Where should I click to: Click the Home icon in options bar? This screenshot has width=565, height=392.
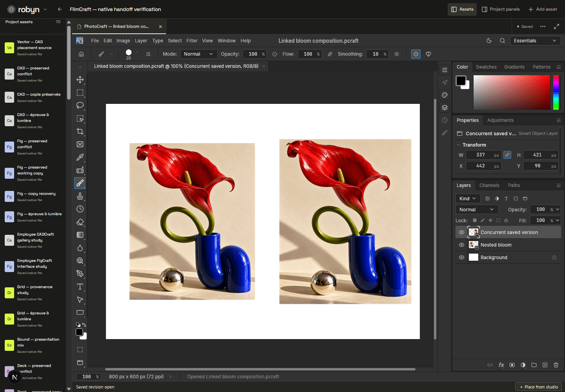coord(81,54)
